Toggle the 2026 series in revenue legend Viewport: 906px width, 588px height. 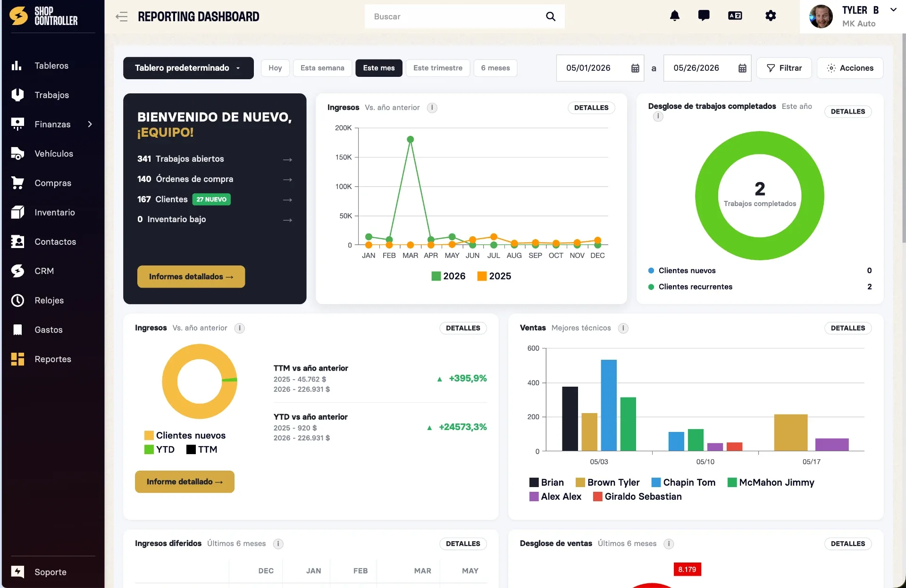pos(448,276)
